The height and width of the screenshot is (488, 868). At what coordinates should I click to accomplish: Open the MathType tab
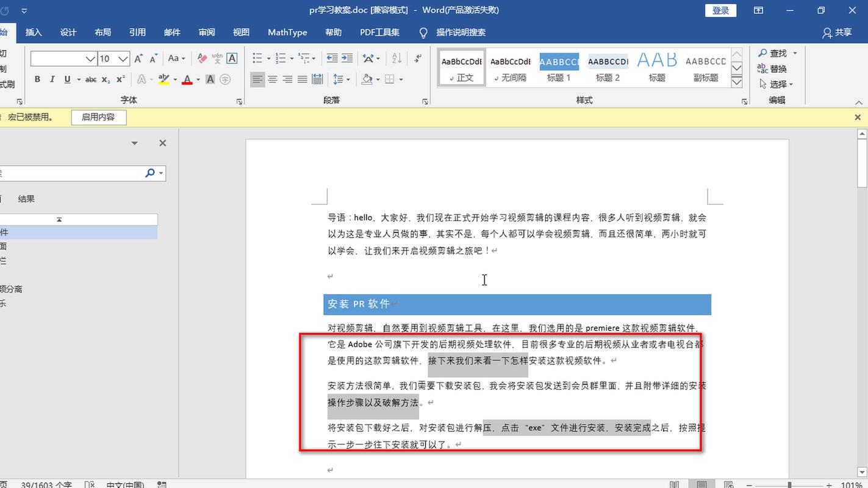pyautogui.click(x=287, y=32)
